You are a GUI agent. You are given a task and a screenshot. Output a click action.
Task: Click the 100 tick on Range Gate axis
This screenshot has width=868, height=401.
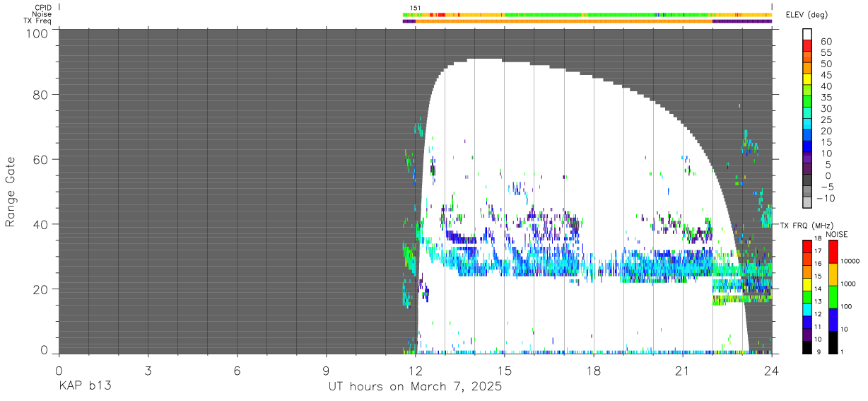(x=36, y=34)
